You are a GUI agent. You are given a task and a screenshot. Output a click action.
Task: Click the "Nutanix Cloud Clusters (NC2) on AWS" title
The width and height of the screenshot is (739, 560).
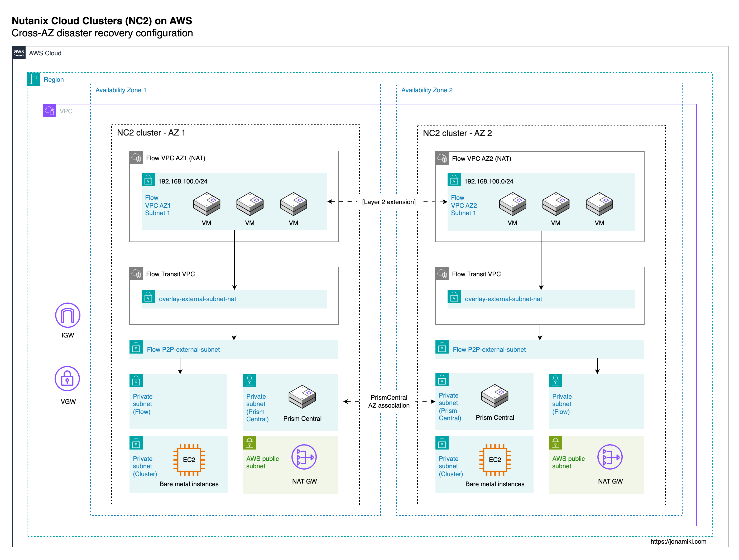(102, 21)
